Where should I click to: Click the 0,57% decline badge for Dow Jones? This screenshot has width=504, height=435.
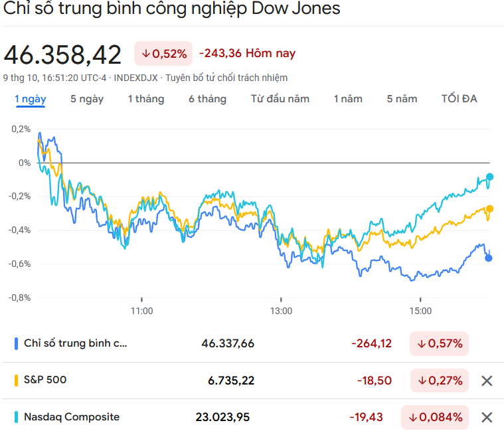[x=439, y=343]
